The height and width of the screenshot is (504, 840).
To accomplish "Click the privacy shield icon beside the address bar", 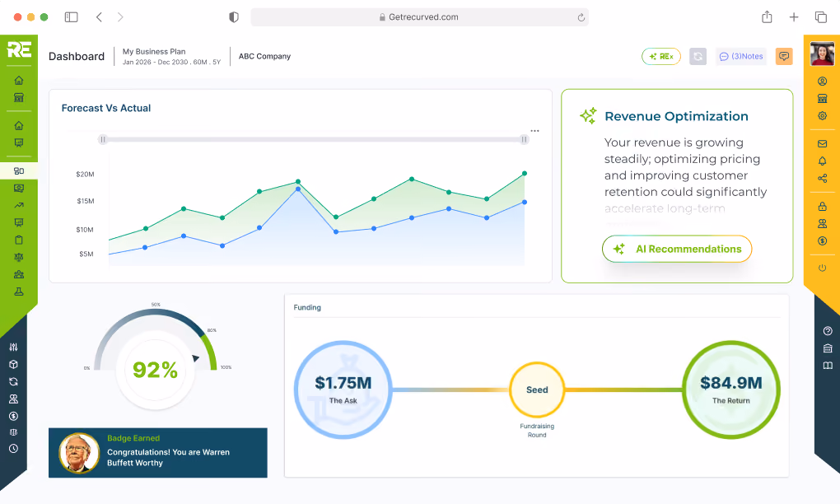I will (x=234, y=17).
